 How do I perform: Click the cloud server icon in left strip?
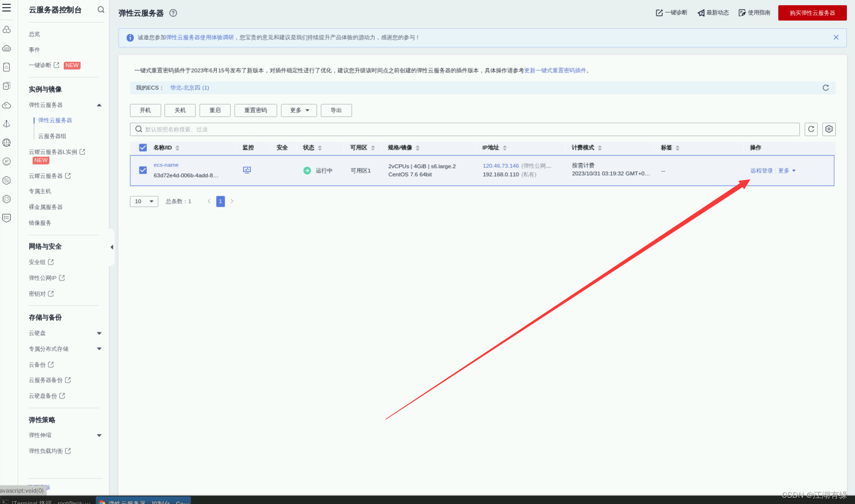[x=7, y=48]
